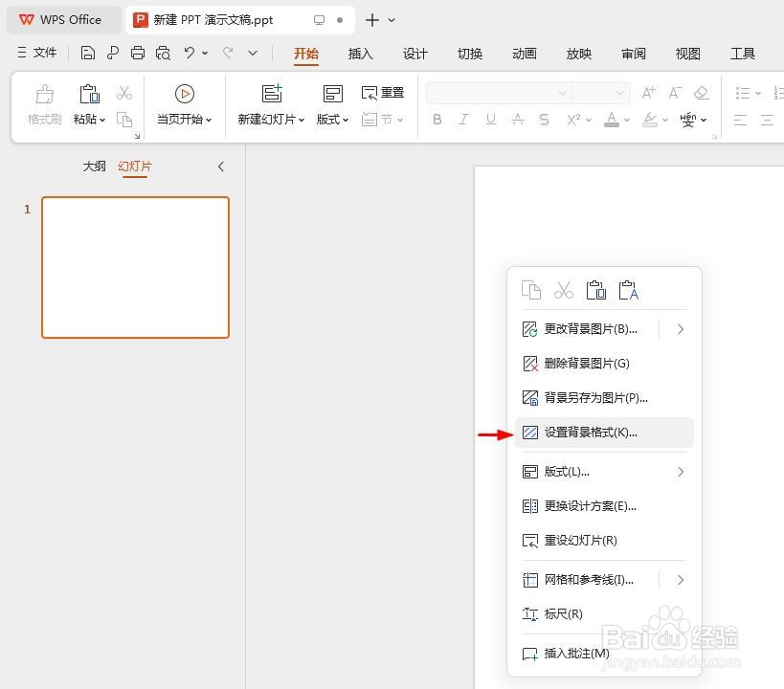Choose 更换设计方案(E) menu entry

(x=604, y=506)
